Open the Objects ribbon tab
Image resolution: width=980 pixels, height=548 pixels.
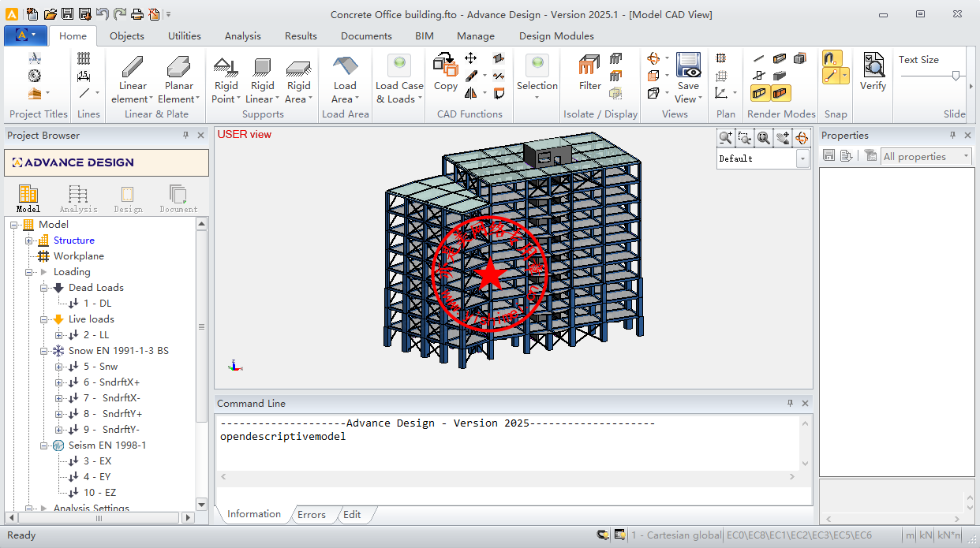[127, 35]
